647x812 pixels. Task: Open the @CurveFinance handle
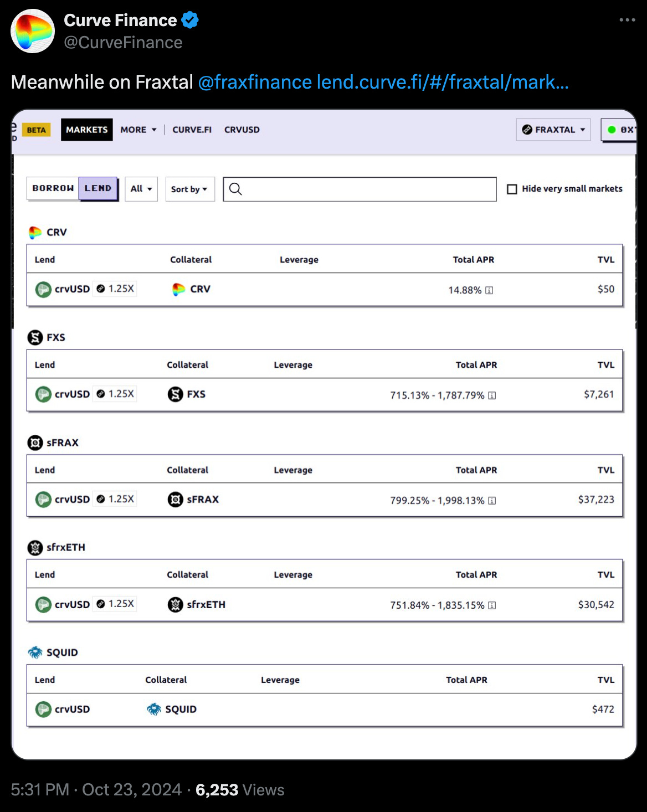tap(123, 43)
